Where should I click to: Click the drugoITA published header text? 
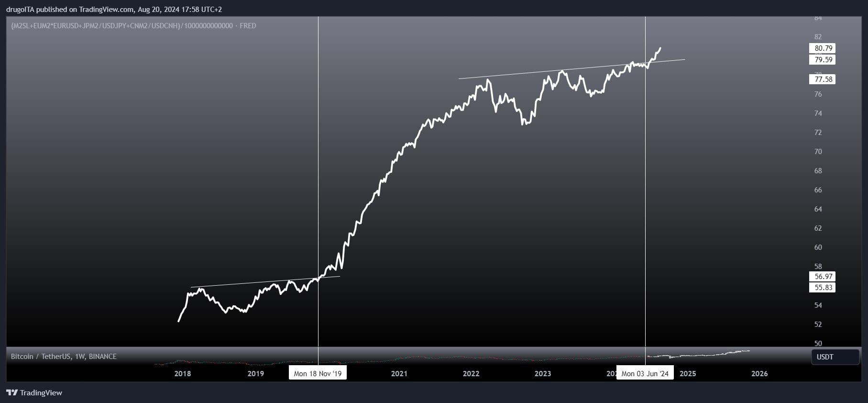click(114, 9)
